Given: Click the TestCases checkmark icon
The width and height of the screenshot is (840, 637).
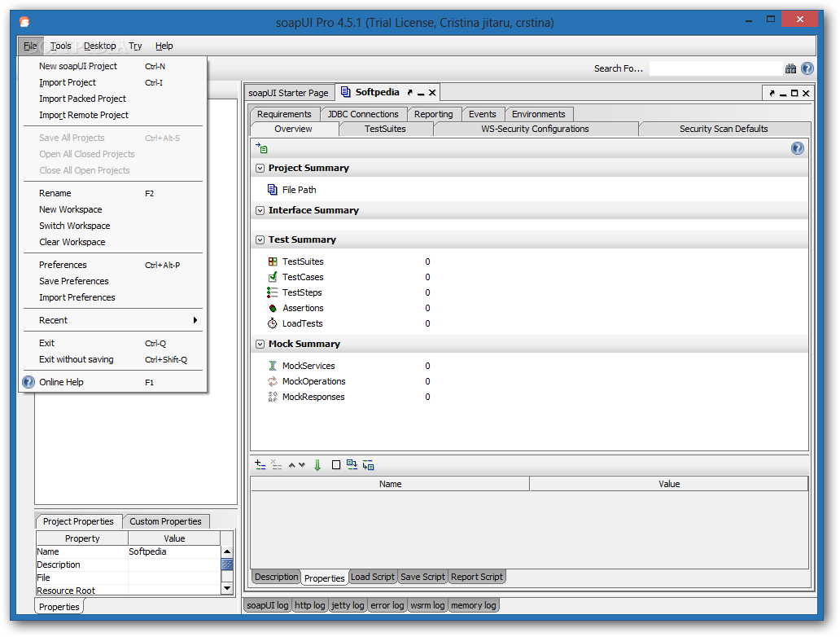Looking at the screenshot, I should pos(273,277).
